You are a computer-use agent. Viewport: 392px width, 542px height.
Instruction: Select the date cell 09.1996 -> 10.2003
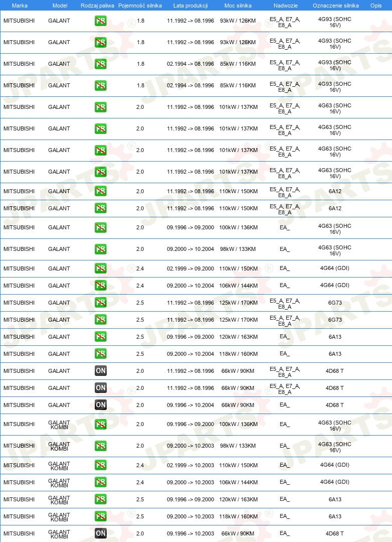190,533
